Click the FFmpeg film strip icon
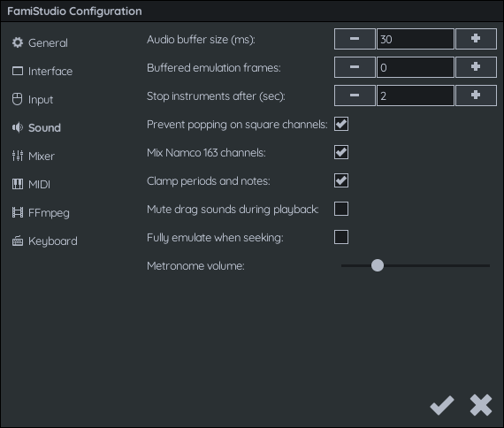The image size is (504, 428). tap(18, 212)
